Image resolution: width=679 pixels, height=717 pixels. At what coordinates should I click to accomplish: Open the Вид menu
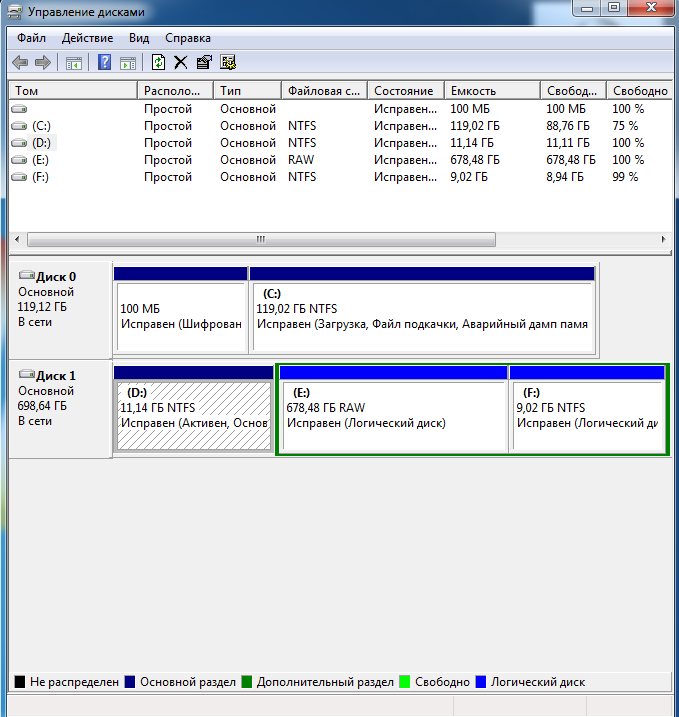click(x=139, y=38)
